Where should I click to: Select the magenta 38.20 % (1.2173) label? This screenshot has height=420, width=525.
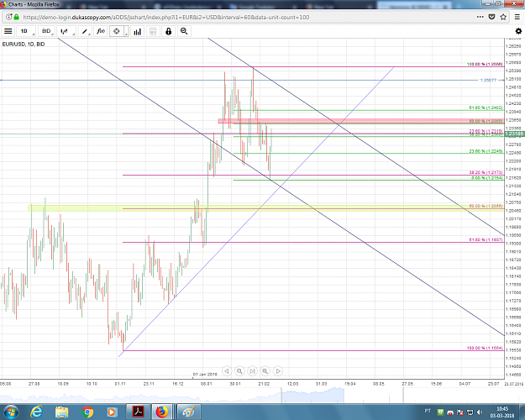click(486, 172)
